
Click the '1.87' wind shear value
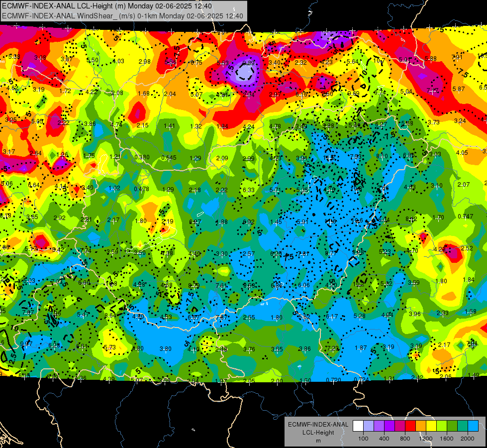tap(361, 348)
